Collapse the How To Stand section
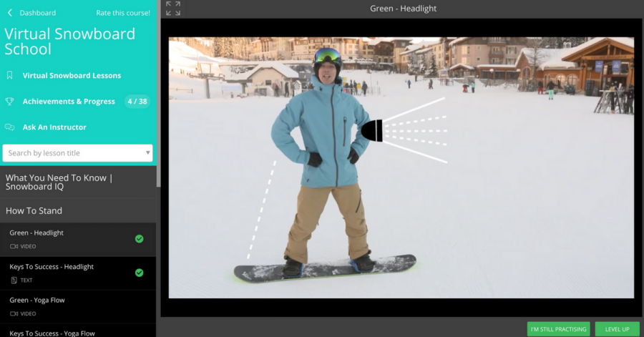Image resolution: width=644 pixels, height=337 pixels. [x=78, y=211]
